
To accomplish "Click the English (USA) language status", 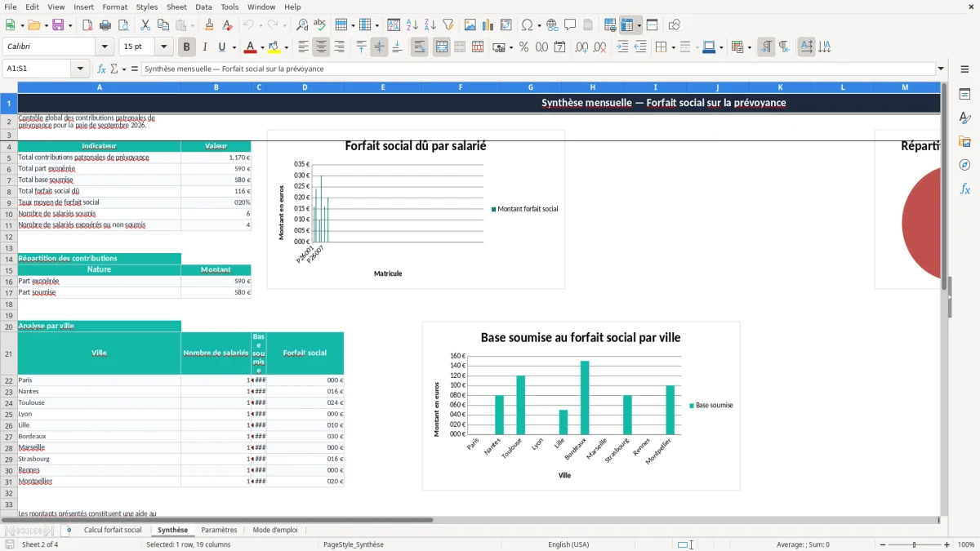I will pyautogui.click(x=568, y=544).
